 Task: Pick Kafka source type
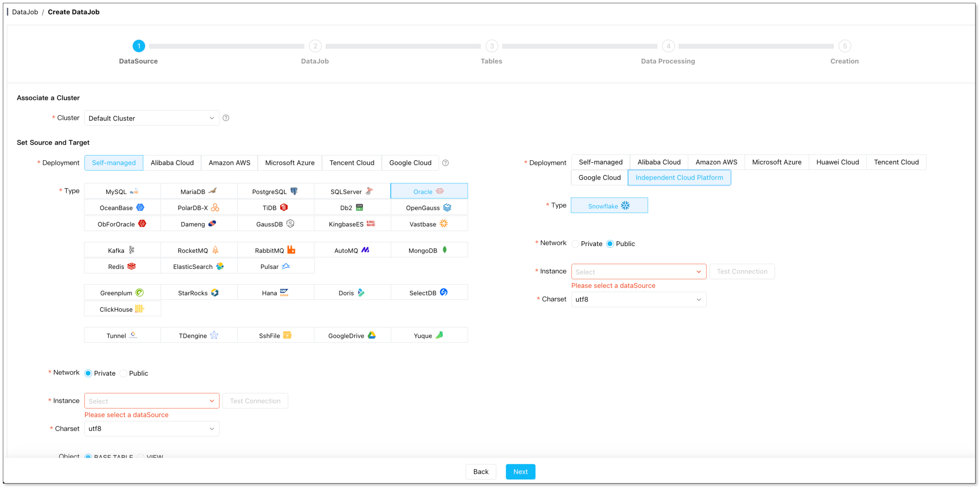[x=122, y=250]
